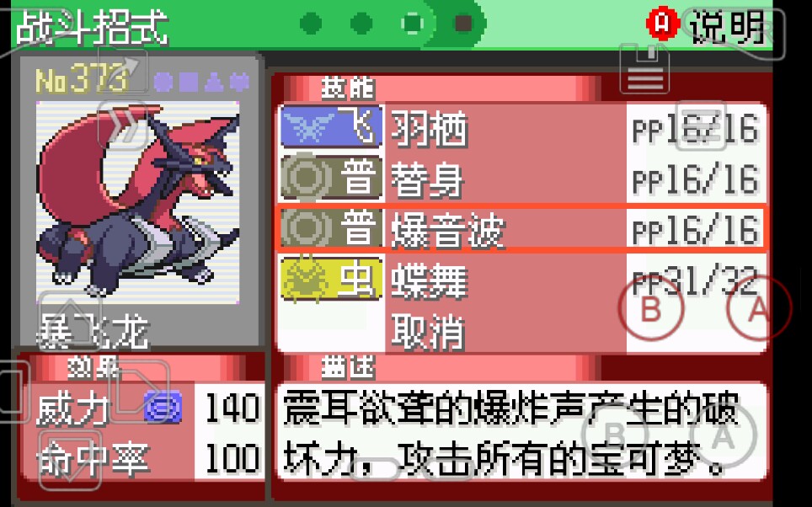Switch to the second summary page dot
Screen dimensions: 812x507
point(361,24)
